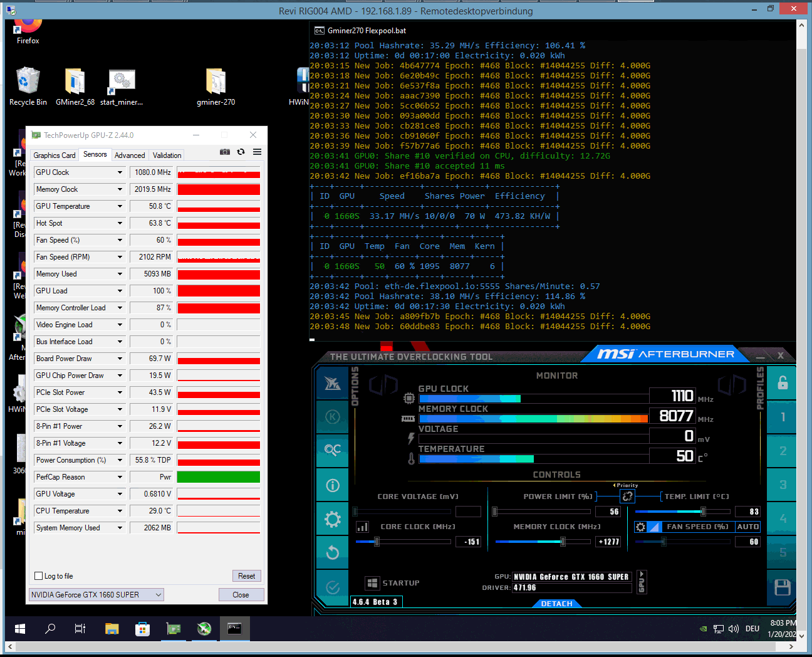Select Afterburner profile slot 4
The width and height of the screenshot is (812, 657).
pyautogui.click(x=783, y=518)
